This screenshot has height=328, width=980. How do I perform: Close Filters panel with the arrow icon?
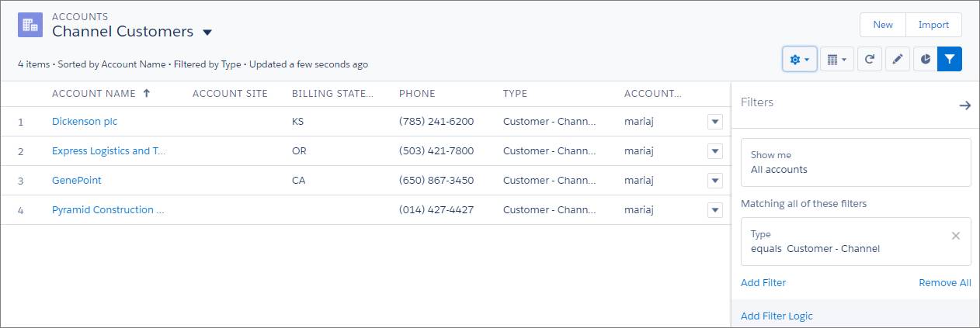(x=964, y=105)
